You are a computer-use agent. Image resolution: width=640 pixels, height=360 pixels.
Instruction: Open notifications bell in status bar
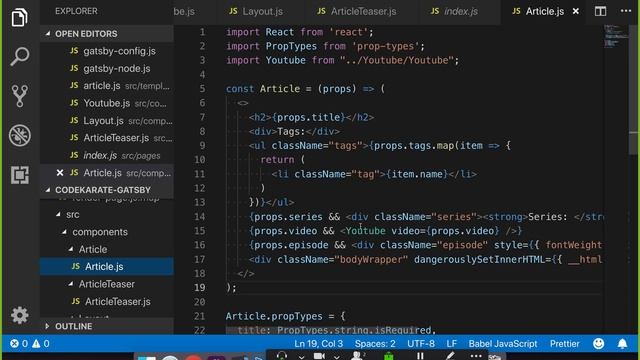pos(622,344)
